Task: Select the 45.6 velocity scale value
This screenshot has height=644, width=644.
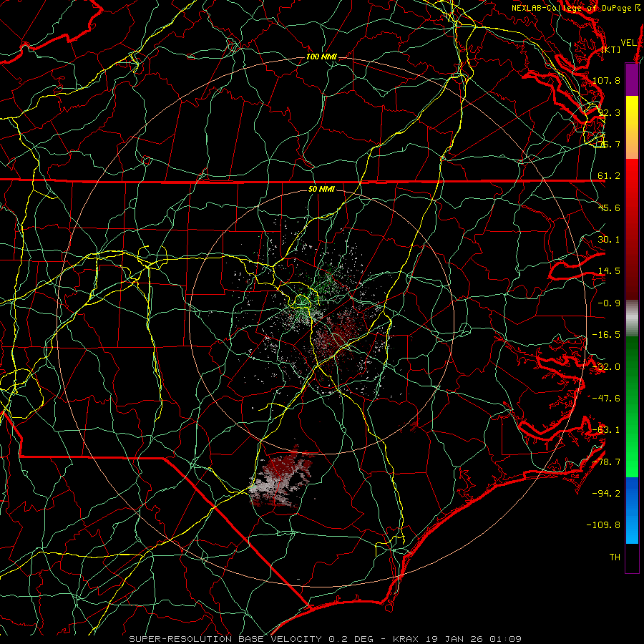Action: click(x=609, y=208)
